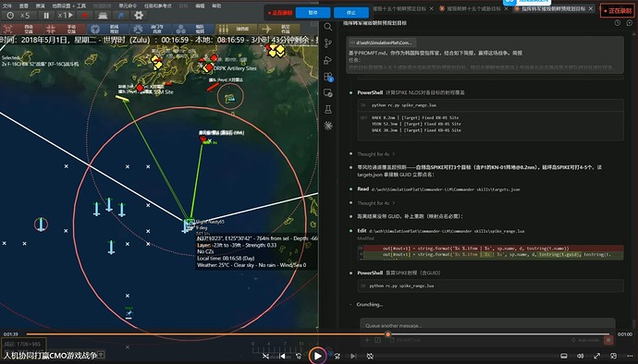
Task: Click the history clock icon in chat header
Action: [618, 23]
